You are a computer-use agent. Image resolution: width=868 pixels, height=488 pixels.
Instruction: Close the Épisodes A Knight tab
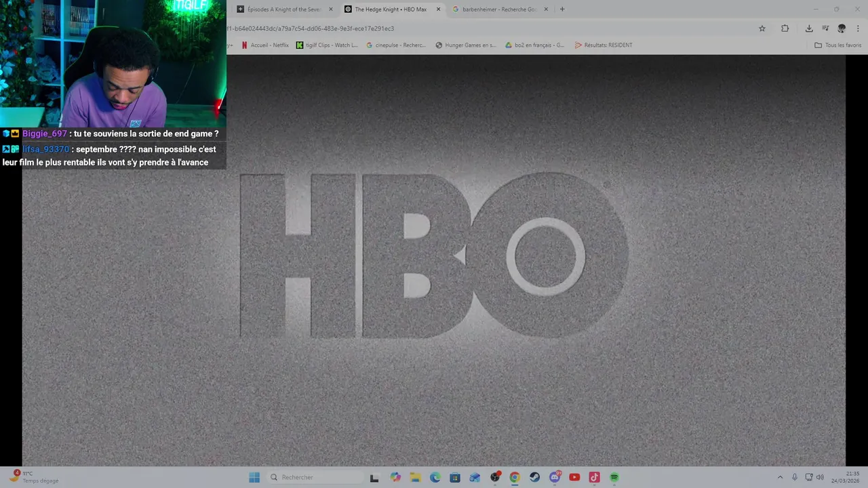331,9
